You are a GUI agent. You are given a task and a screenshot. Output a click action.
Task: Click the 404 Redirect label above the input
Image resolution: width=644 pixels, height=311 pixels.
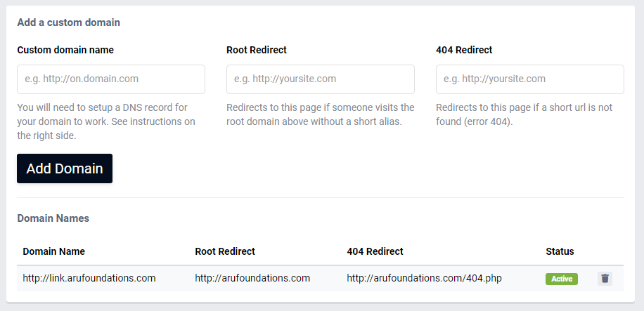click(464, 50)
